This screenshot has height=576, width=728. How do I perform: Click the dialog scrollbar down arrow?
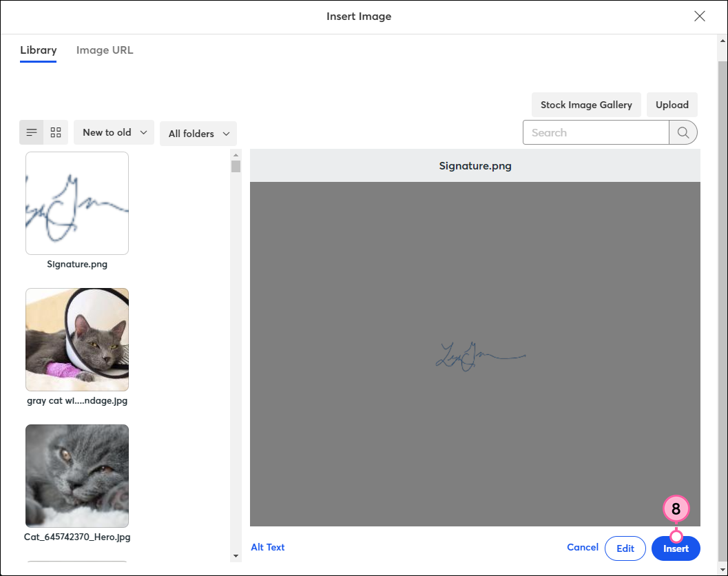(722, 568)
